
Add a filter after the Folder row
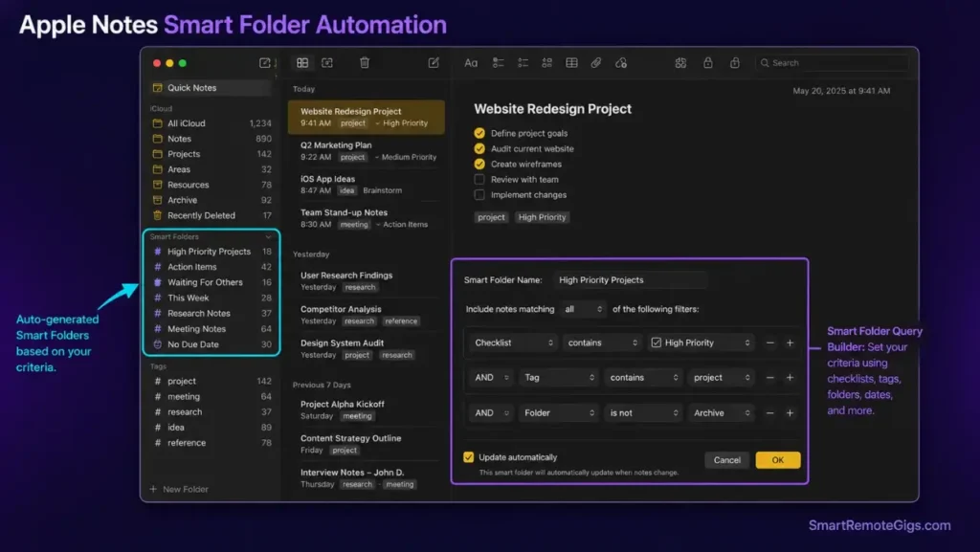tap(790, 413)
